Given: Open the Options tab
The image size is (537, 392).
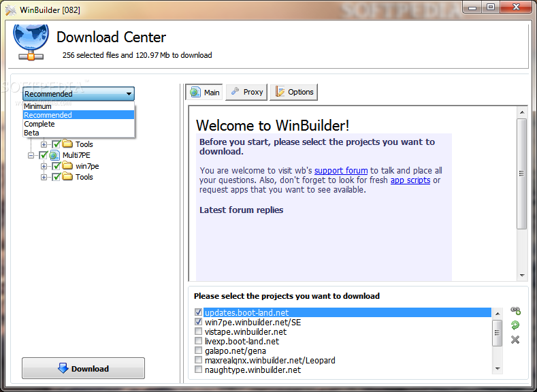Looking at the screenshot, I should (x=294, y=92).
